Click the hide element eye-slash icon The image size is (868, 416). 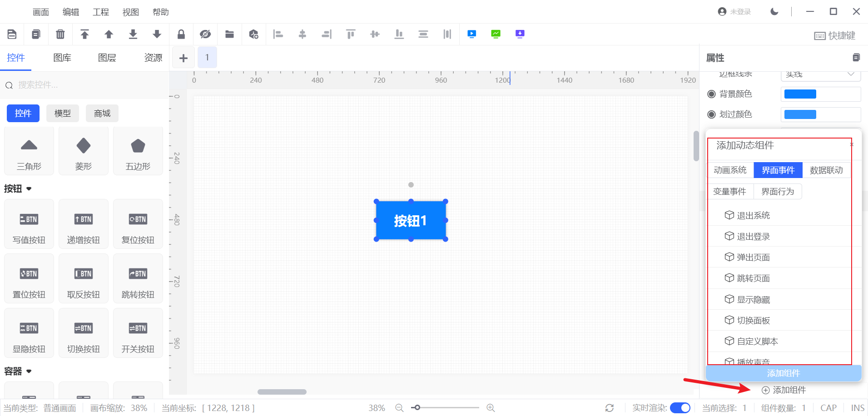point(205,34)
